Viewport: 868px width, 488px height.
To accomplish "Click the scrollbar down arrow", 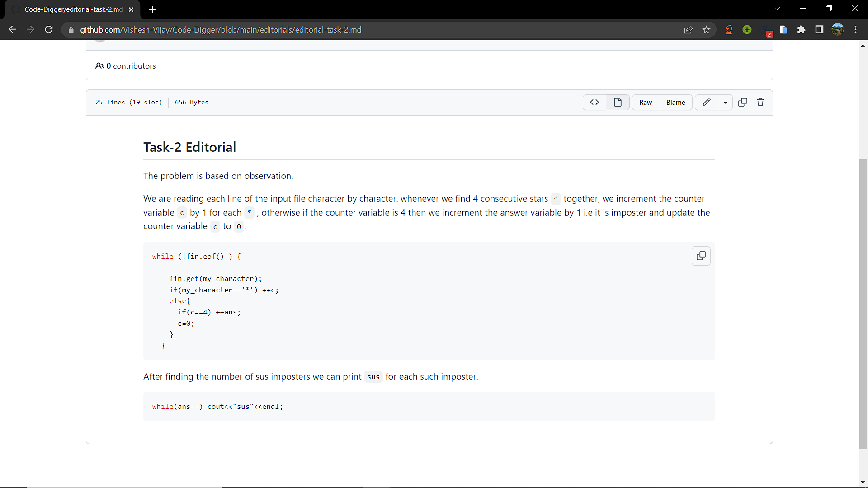I will point(863,483).
